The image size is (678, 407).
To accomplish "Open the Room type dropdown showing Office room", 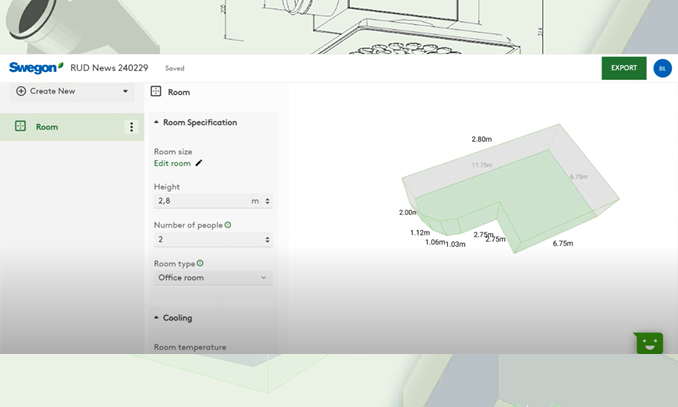I will [x=212, y=278].
